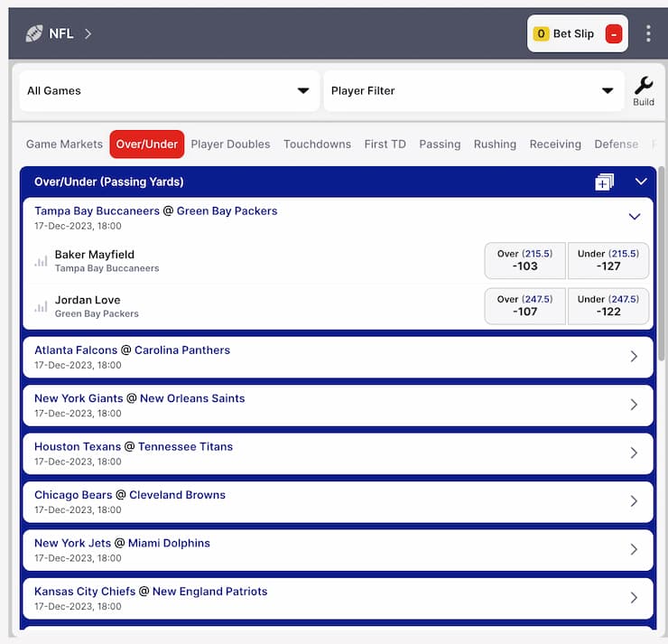Open Chicago Bears @ Cleveland Browns title
Image resolution: width=668 pixels, height=644 pixels.
pos(129,495)
